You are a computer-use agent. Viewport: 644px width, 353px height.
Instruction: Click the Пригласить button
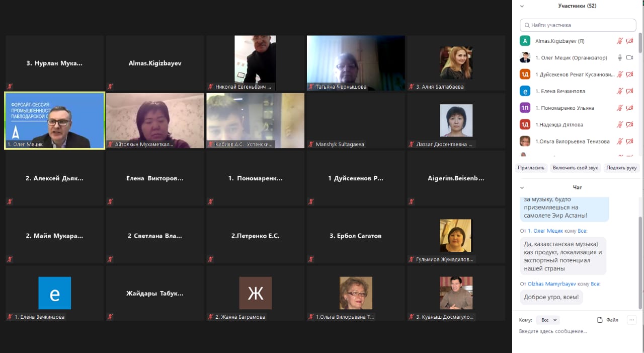pyautogui.click(x=531, y=168)
